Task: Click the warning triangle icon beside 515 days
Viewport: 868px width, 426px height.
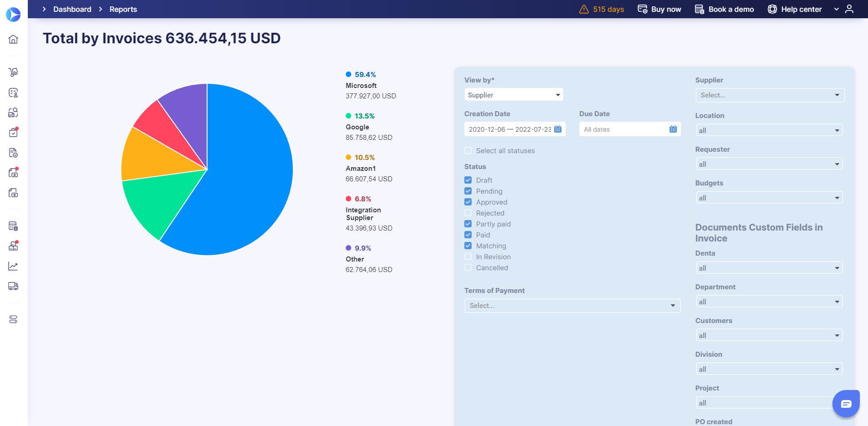Action: [584, 9]
